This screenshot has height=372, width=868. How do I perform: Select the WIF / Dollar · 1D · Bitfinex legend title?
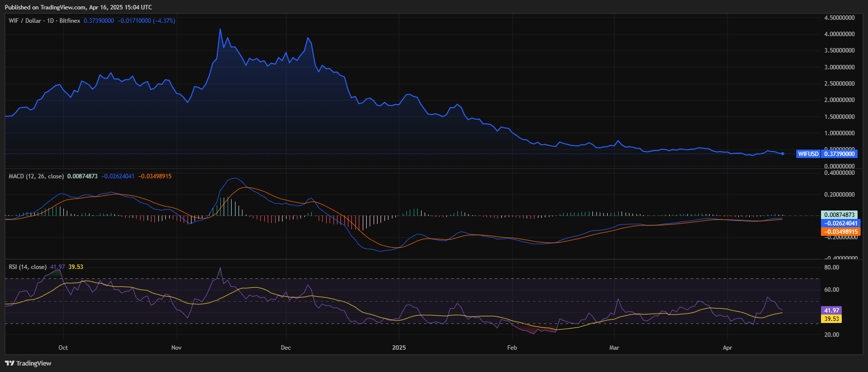pos(45,21)
